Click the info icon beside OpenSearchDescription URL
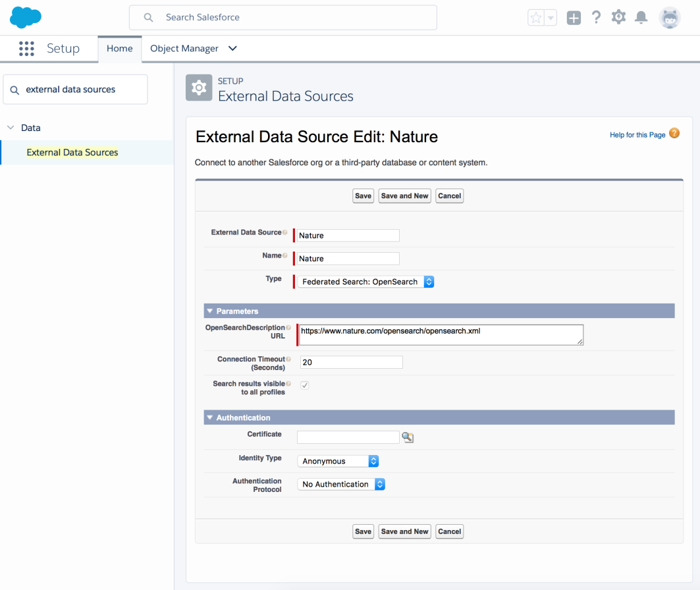Image resolution: width=700 pixels, height=590 pixels. (288, 327)
